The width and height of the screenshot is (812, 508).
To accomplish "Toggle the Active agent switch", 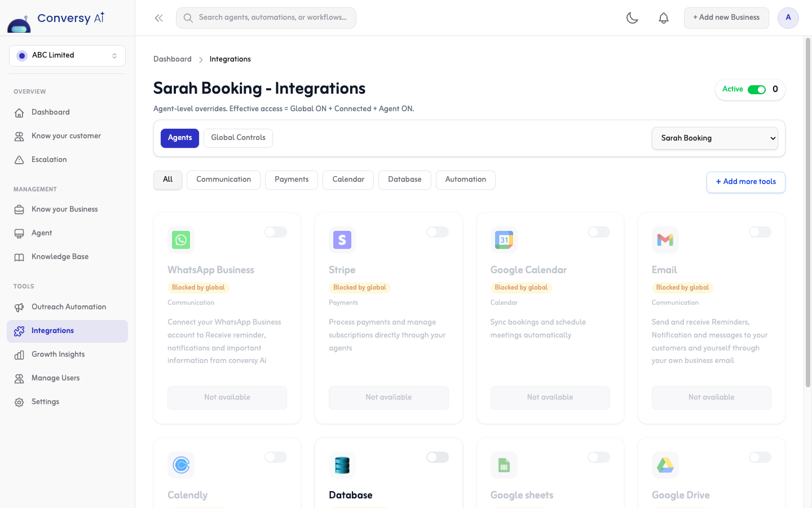I will coord(757,90).
